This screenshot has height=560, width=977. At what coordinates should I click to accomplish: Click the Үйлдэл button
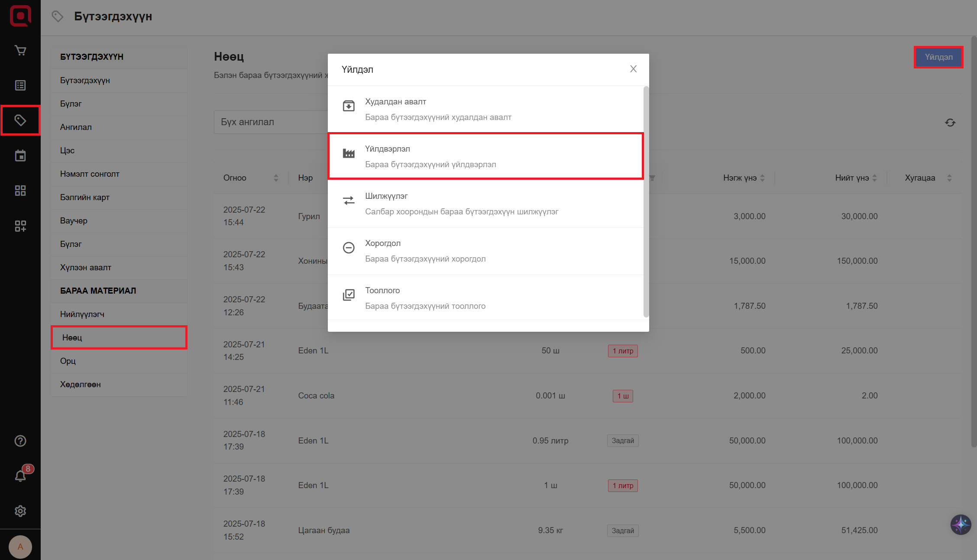tap(938, 57)
